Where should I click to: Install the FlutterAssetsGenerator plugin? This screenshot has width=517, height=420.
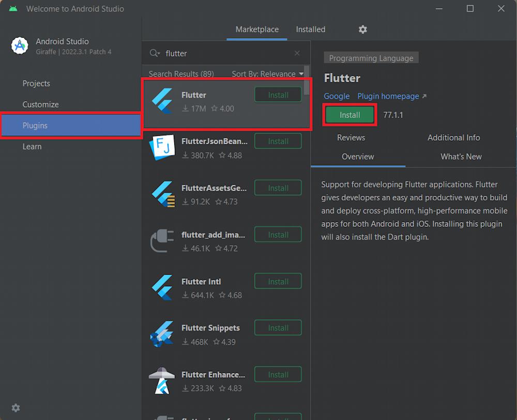click(x=278, y=188)
